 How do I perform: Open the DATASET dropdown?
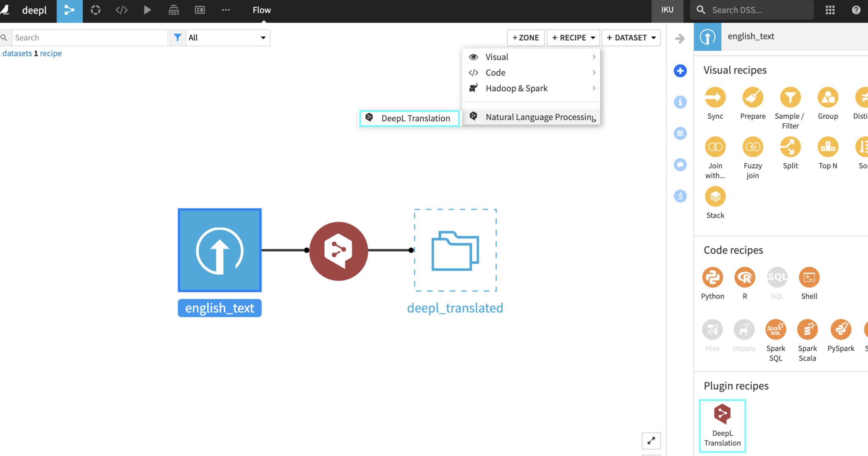(630, 37)
